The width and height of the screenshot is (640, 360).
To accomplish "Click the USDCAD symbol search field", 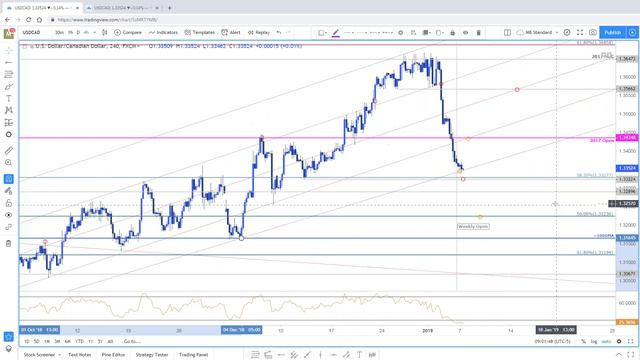I will pyautogui.click(x=32, y=32).
